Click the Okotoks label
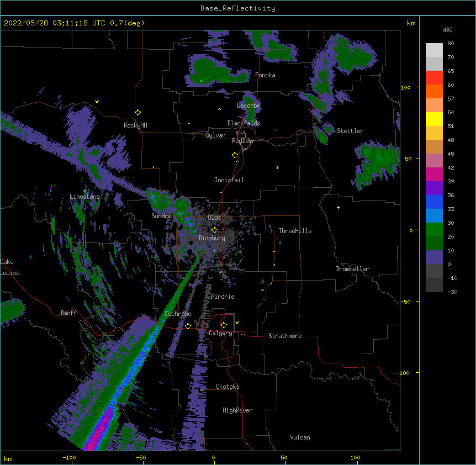The width and height of the screenshot is (476, 465). pos(228,387)
